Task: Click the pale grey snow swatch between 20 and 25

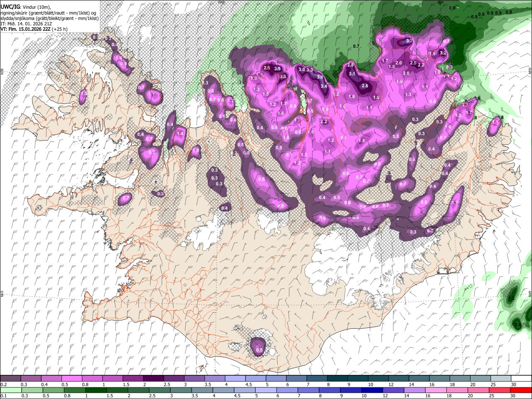Action: pyautogui.click(x=480, y=379)
